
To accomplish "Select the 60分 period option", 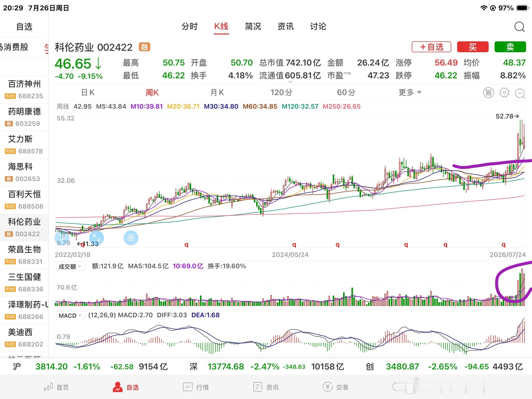I will pyautogui.click(x=346, y=93).
